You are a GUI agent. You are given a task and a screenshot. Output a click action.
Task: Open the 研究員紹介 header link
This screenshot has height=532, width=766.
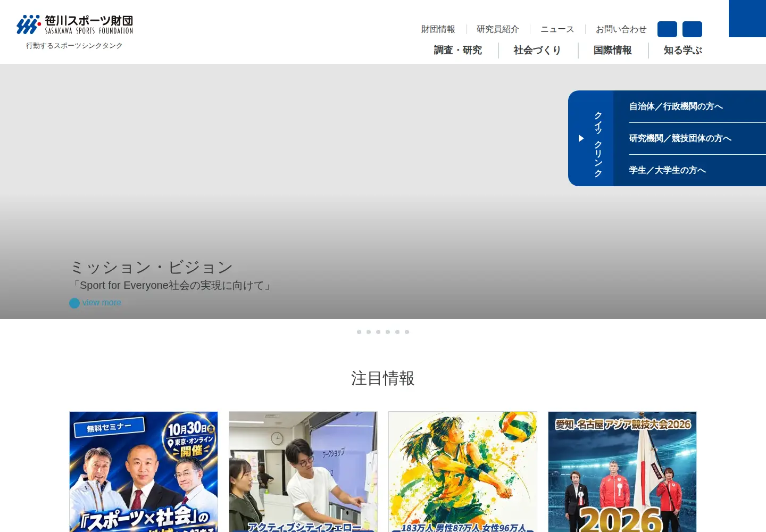point(498,29)
